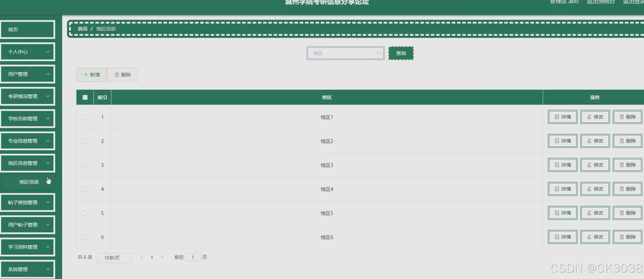Image resolution: width=644 pixels, height=279 pixels.
Task: Click the next page arrow
Action: pyautogui.click(x=162, y=257)
